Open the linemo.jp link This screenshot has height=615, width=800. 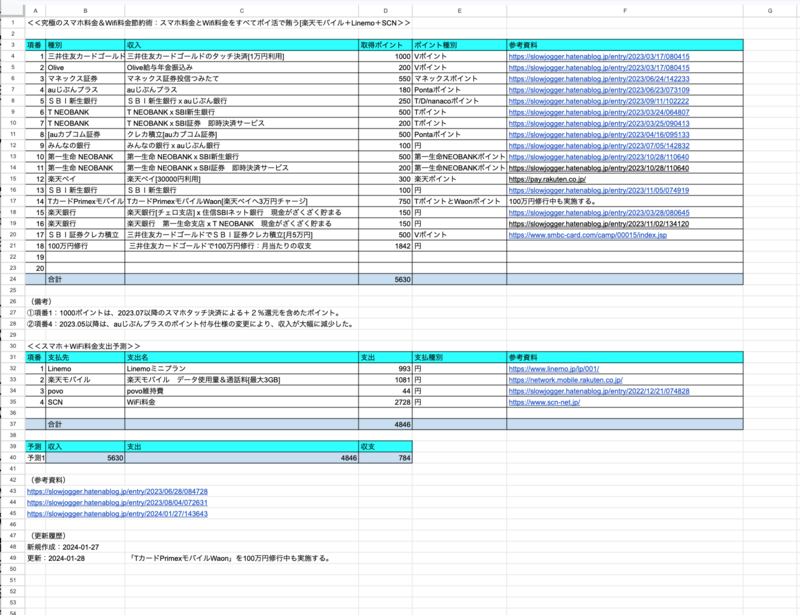point(554,368)
